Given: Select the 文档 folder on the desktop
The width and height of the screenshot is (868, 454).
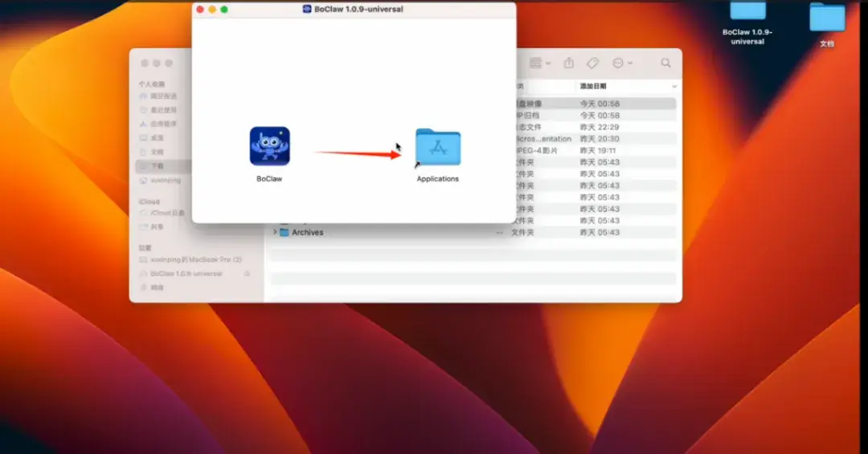Looking at the screenshot, I should pyautogui.click(x=827, y=25).
